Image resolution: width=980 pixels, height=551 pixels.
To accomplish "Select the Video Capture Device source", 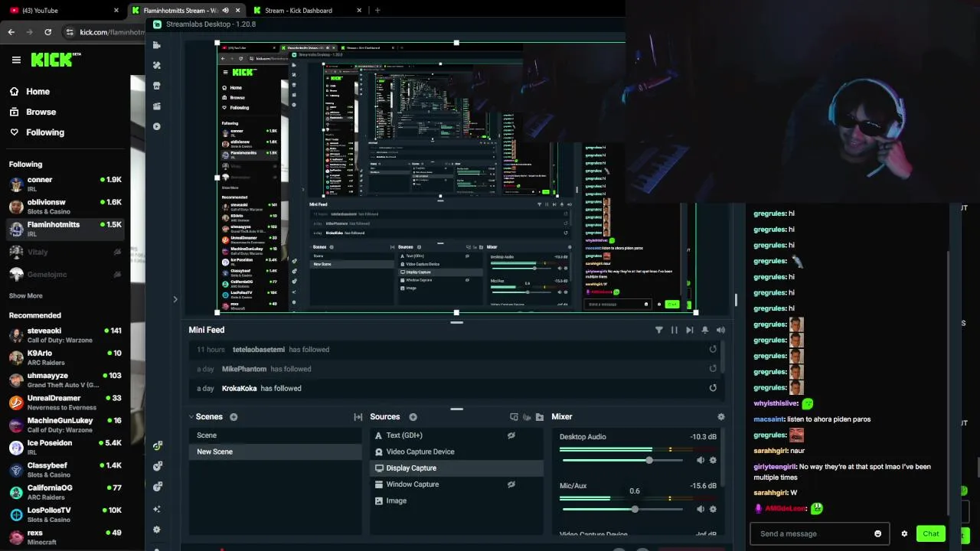I will 456,452.
